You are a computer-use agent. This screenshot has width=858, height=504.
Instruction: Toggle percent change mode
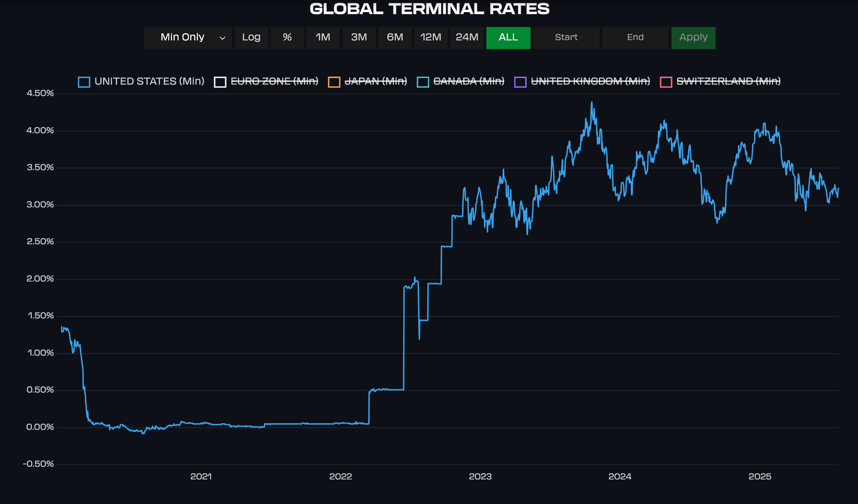[x=287, y=38]
